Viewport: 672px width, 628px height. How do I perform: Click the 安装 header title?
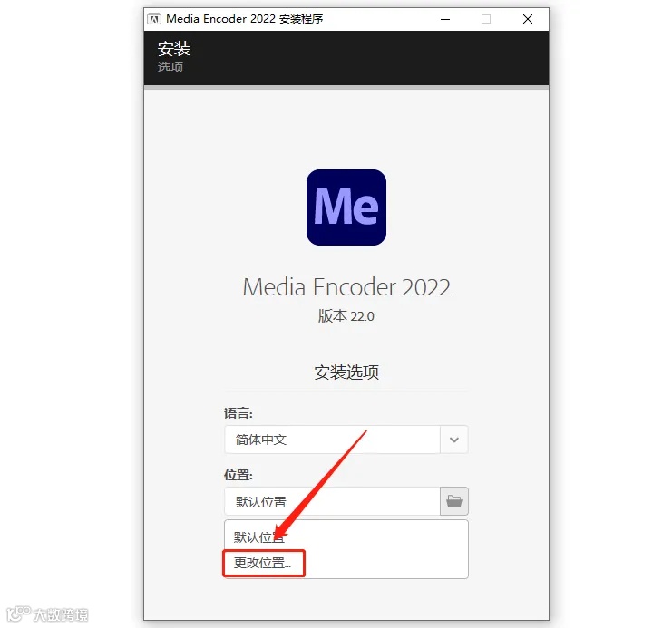[x=173, y=49]
